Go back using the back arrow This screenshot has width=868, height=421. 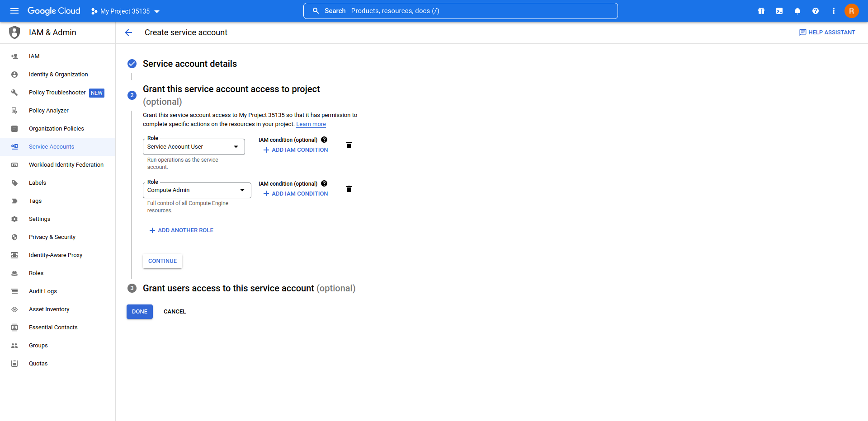pyautogui.click(x=129, y=32)
